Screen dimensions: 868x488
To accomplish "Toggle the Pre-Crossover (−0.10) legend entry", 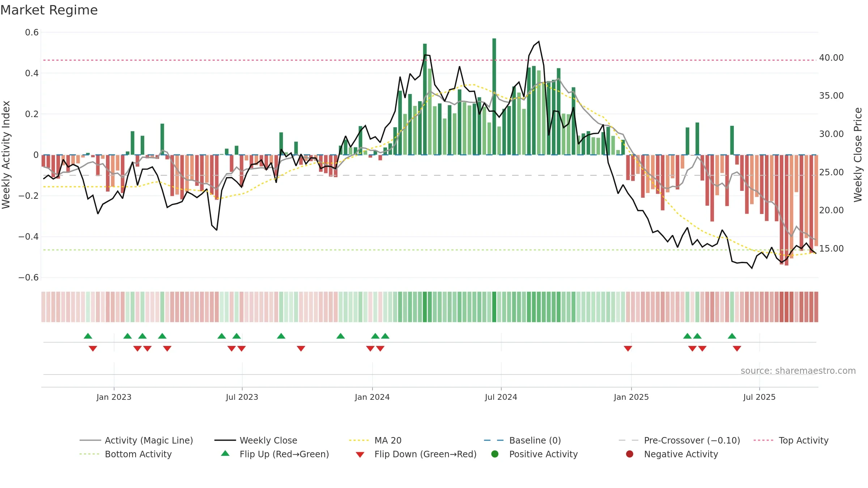I will [680, 440].
